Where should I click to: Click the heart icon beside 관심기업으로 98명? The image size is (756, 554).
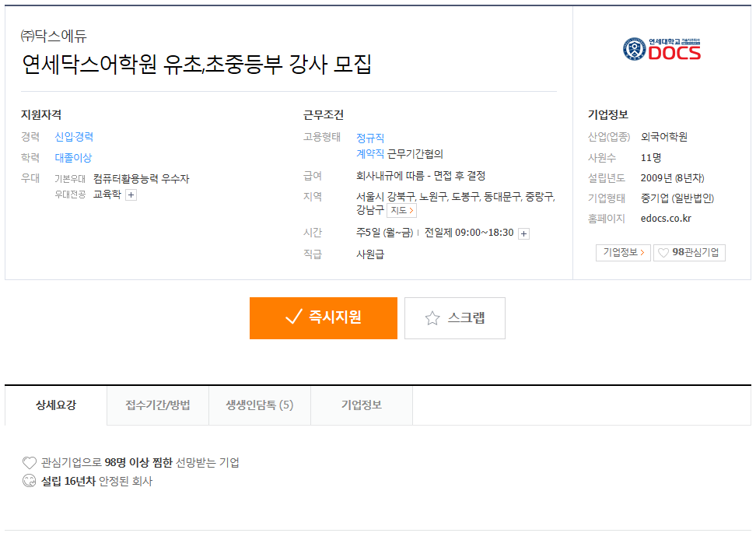coord(30,463)
